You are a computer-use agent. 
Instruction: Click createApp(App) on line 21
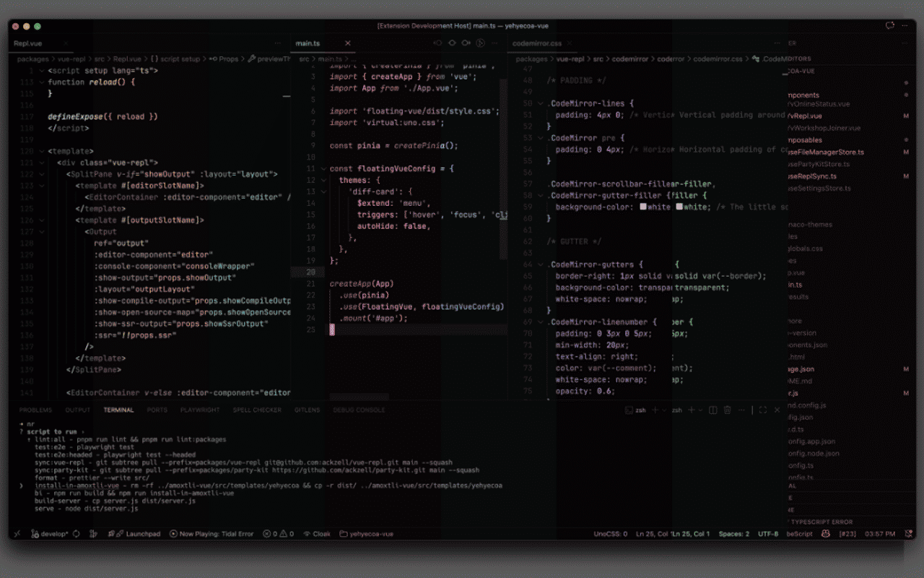point(362,283)
